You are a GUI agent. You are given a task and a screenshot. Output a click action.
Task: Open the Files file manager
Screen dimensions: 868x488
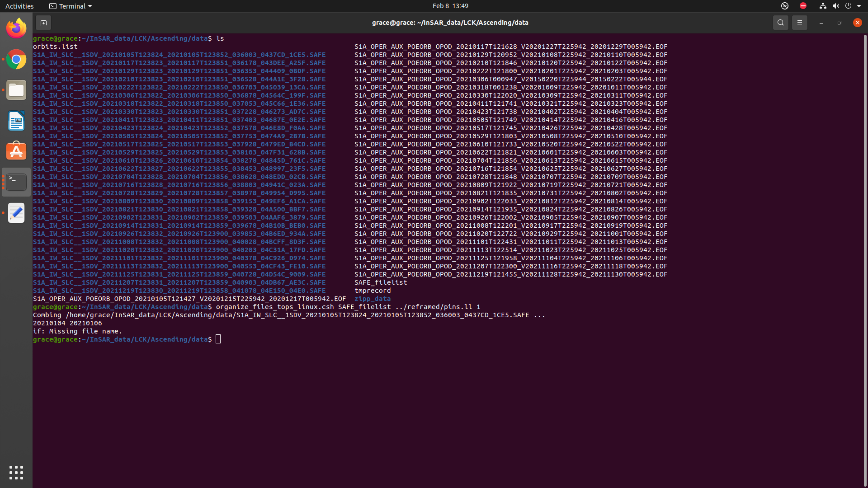16,90
